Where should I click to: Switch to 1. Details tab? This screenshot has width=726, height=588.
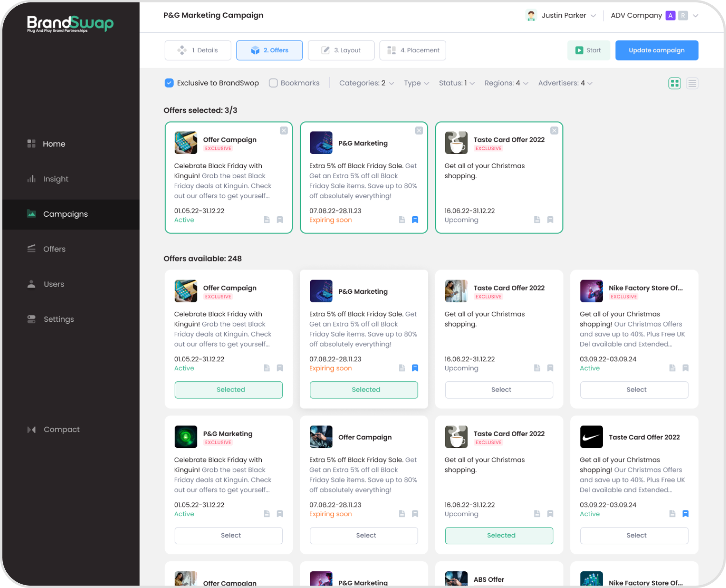coord(198,50)
